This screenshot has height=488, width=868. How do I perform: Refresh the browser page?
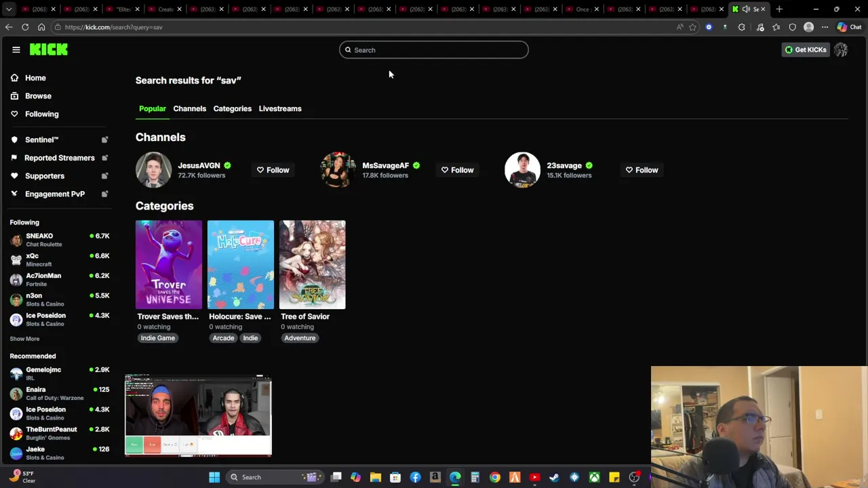click(x=25, y=27)
